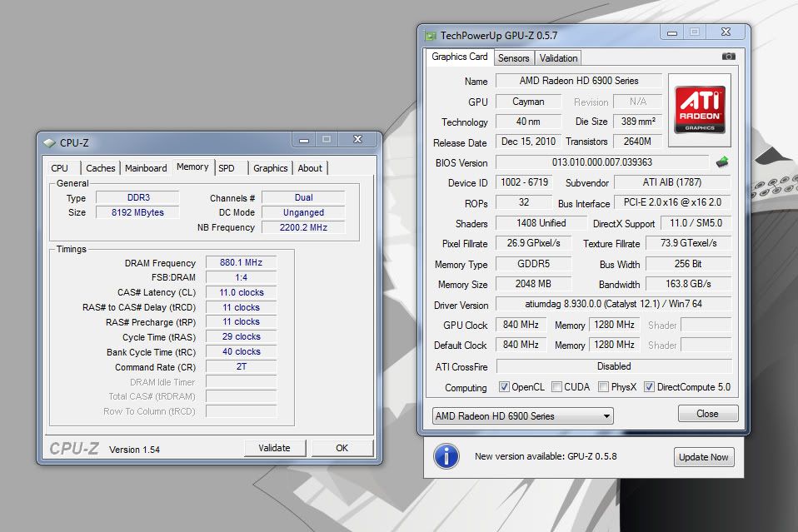
Task: Click the CPU-Z Version 1.54 text
Action: 134,450
